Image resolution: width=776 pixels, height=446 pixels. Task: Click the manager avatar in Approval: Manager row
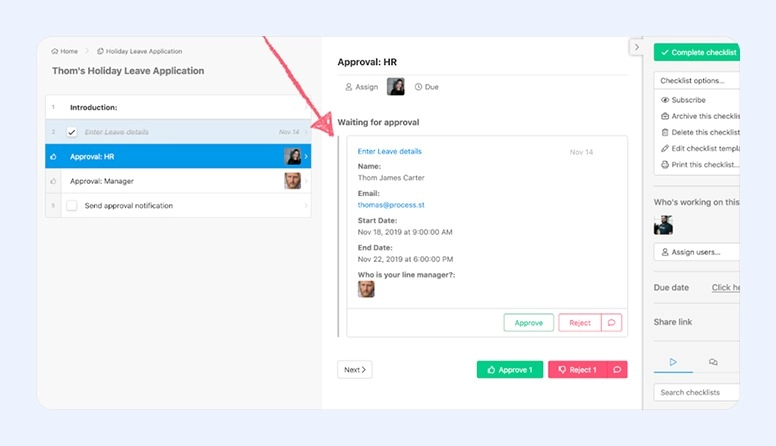(x=292, y=181)
